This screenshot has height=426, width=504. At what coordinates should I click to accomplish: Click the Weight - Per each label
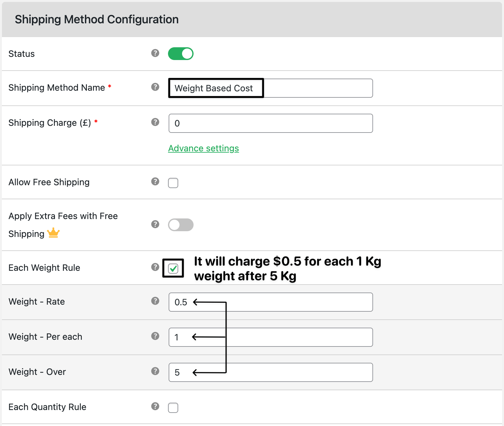[x=45, y=337]
